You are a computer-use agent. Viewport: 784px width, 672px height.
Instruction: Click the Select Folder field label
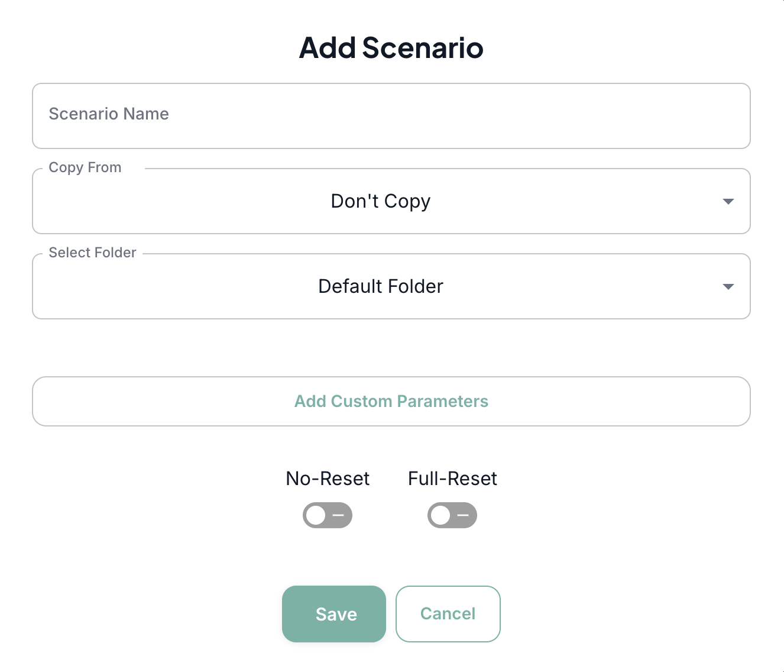[92, 253]
